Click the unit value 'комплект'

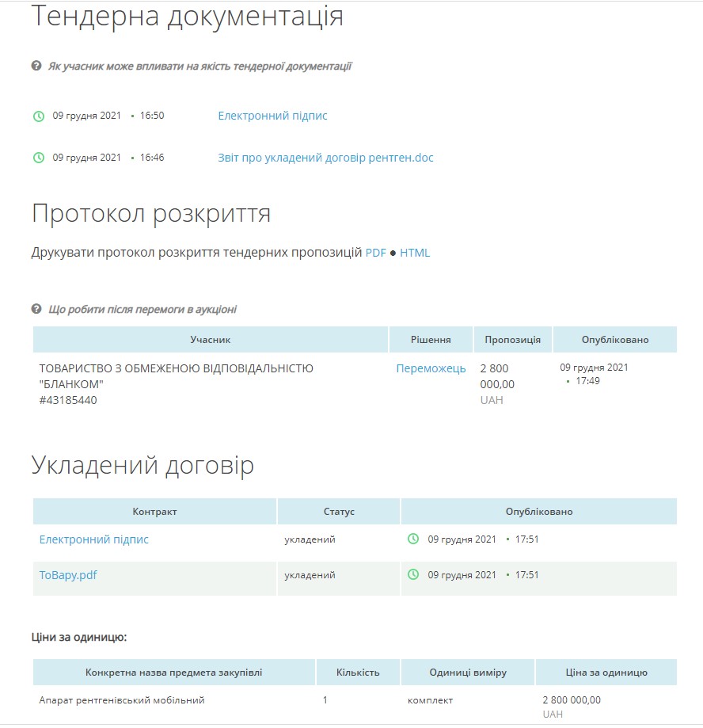tap(430, 700)
